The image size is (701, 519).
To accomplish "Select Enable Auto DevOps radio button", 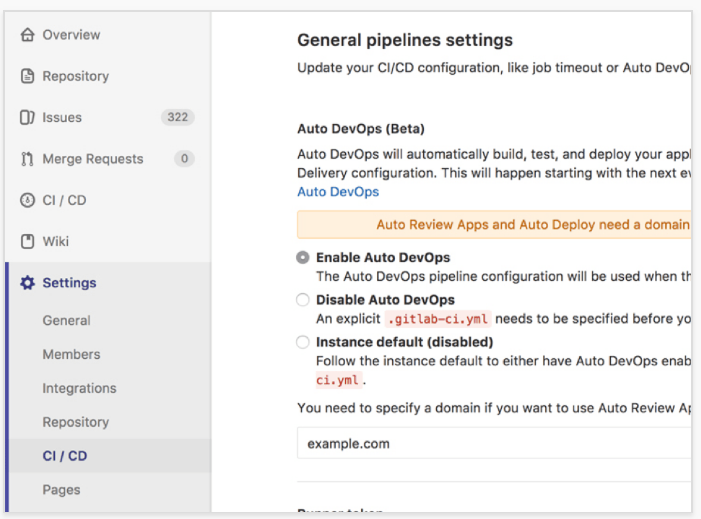I will tap(303, 257).
